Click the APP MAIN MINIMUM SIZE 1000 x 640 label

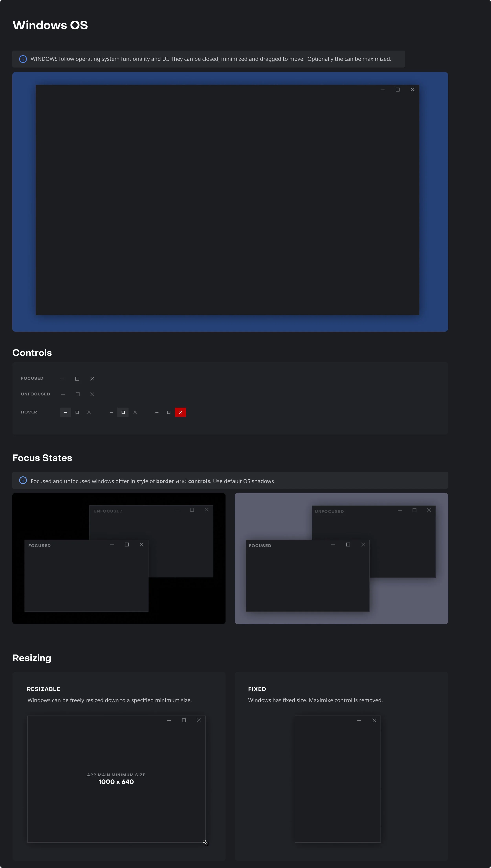[116, 779]
